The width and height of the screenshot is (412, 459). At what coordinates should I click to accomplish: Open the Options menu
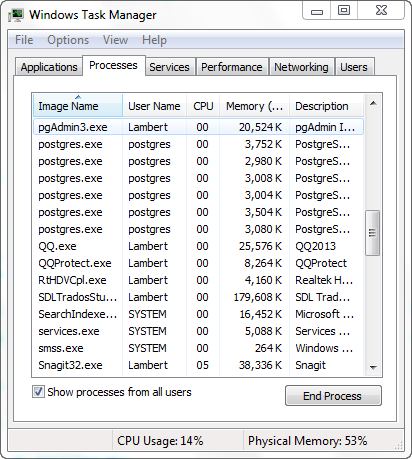click(68, 40)
